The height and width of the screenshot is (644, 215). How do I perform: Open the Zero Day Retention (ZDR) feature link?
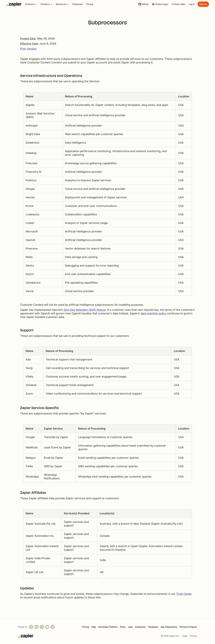[85, 310]
